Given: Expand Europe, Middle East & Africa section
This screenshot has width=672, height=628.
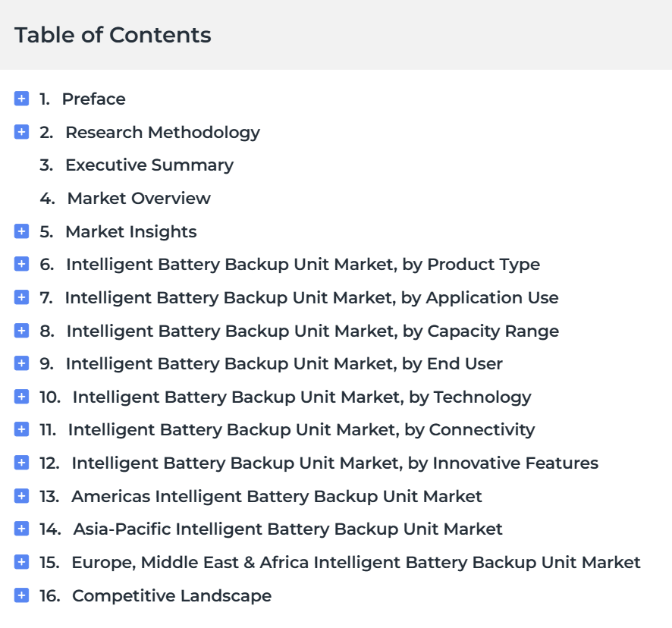Looking at the screenshot, I should coord(21,563).
